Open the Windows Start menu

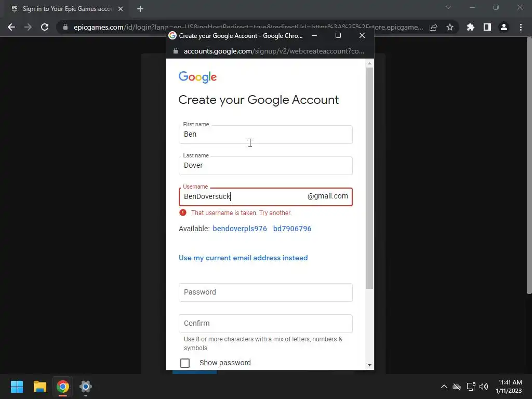pos(17,387)
